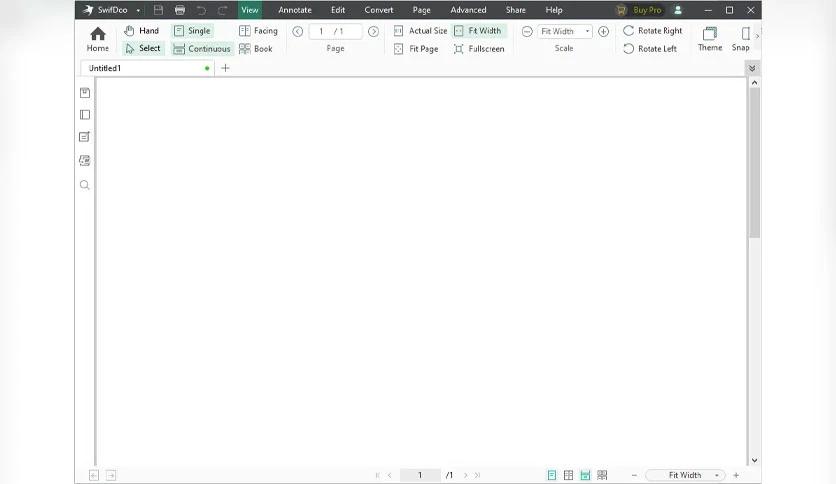Go to next page arrow in ribbon
The image size is (836, 484).
373,31
